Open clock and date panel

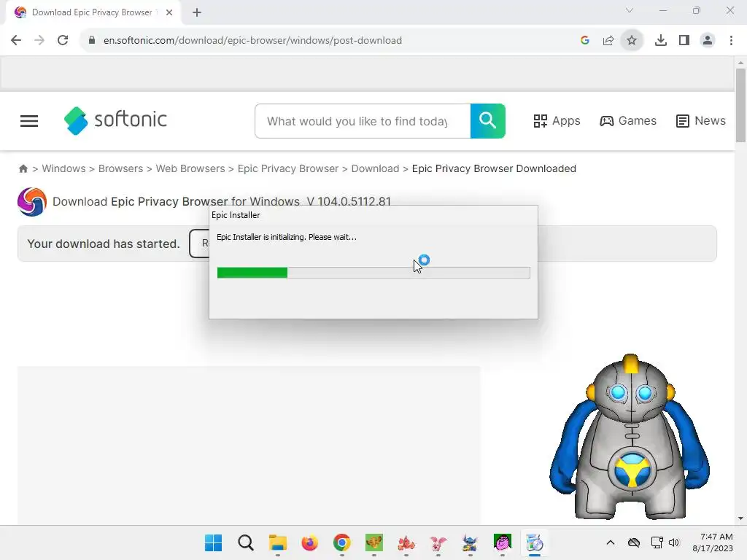(x=713, y=542)
